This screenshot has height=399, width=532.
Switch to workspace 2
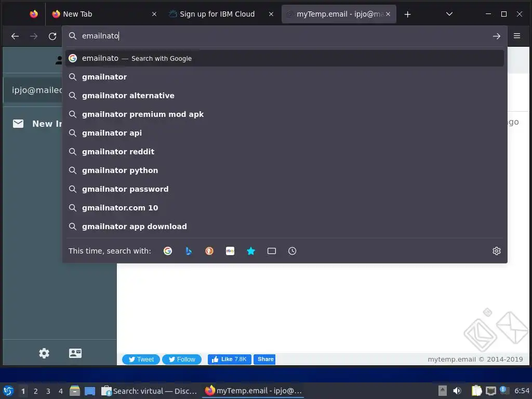[36, 391]
